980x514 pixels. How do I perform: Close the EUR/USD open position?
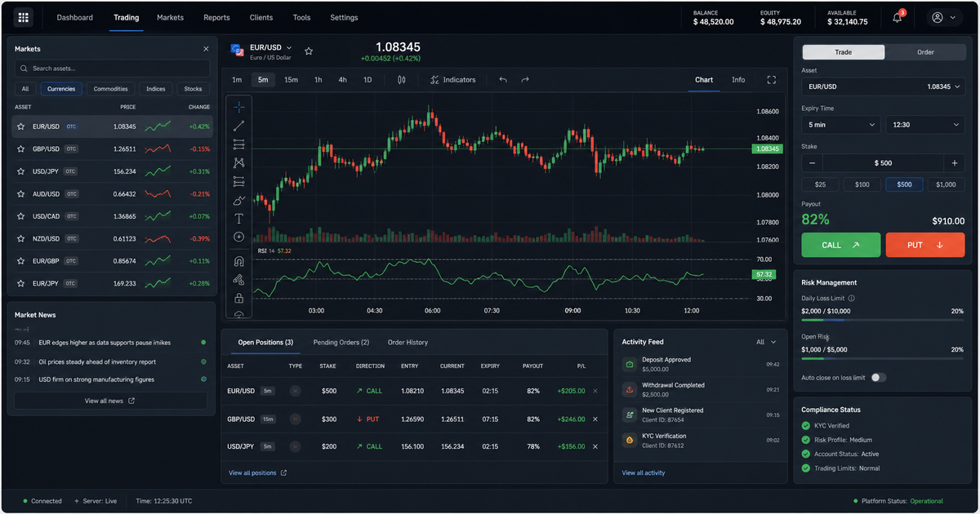click(x=595, y=391)
